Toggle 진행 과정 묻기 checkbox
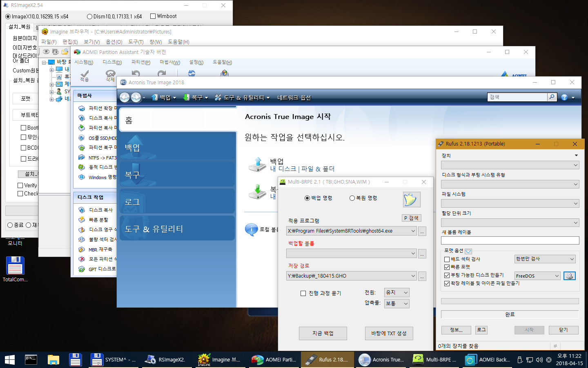Image resolution: width=588 pixels, height=368 pixels. point(303,293)
